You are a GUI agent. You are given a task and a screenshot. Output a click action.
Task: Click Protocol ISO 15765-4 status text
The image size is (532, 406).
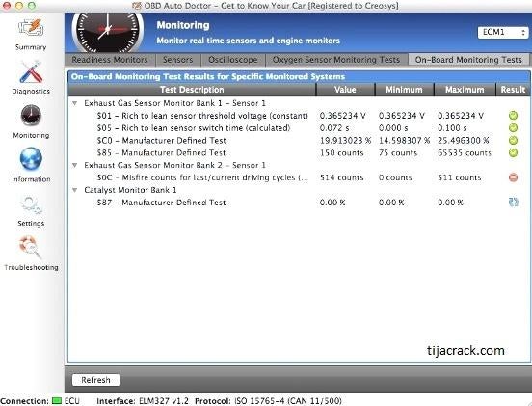(x=268, y=401)
